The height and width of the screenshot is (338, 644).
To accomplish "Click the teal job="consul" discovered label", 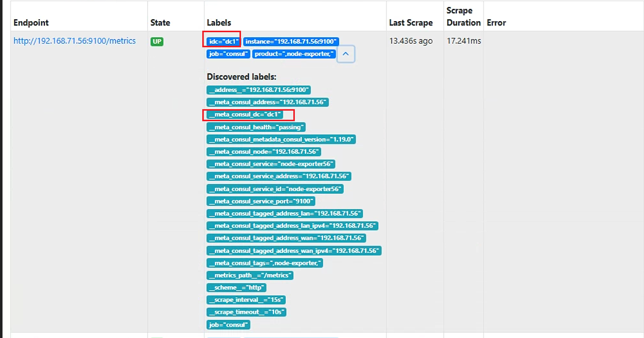I will point(228,325).
